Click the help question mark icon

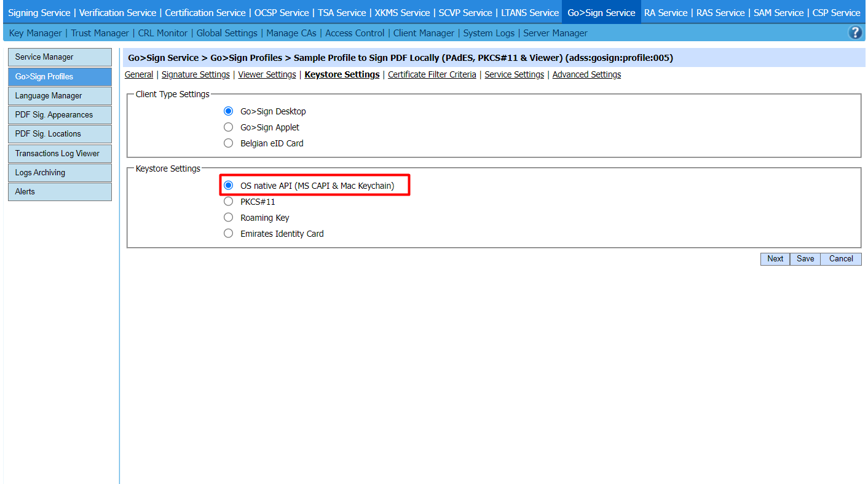point(854,33)
